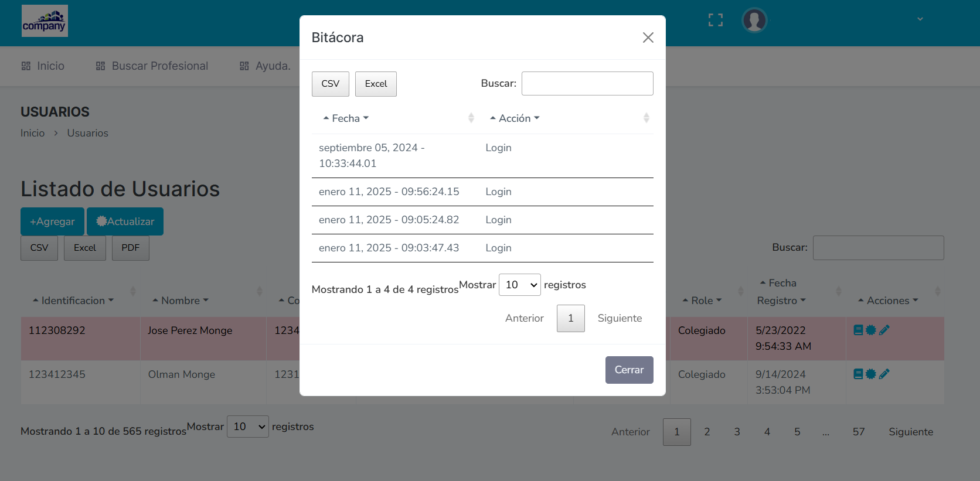Click the badge icon in Olman Monge row
Screen dimensions: 980x481
[x=871, y=374]
